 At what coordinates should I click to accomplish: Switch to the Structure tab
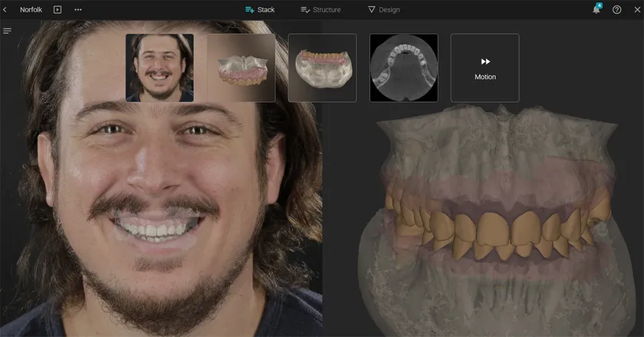(x=320, y=10)
